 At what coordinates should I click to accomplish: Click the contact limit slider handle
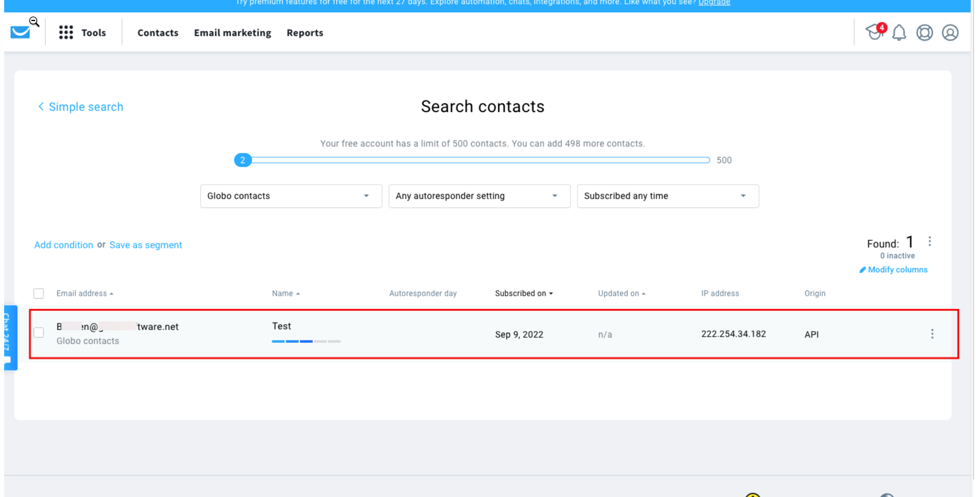243,160
